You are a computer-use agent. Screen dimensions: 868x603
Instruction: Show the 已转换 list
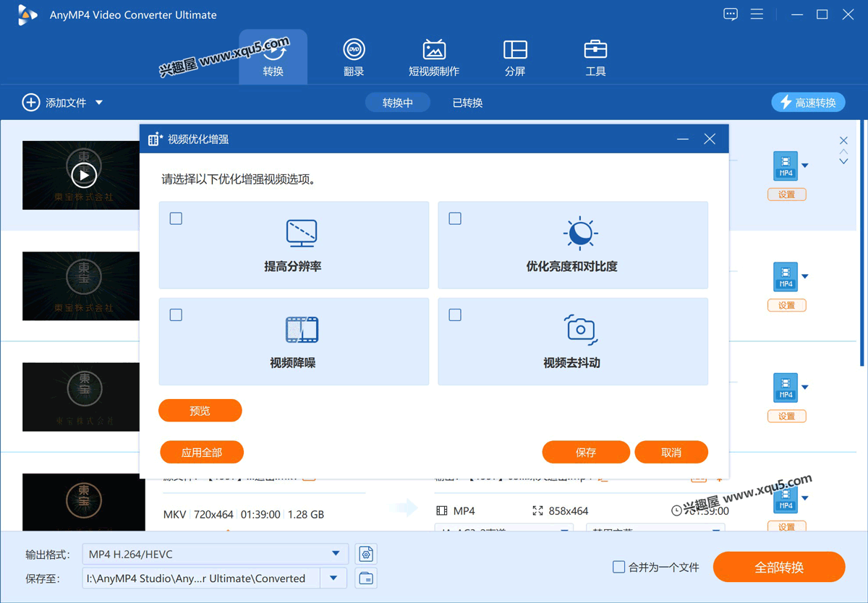click(x=467, y=103)
